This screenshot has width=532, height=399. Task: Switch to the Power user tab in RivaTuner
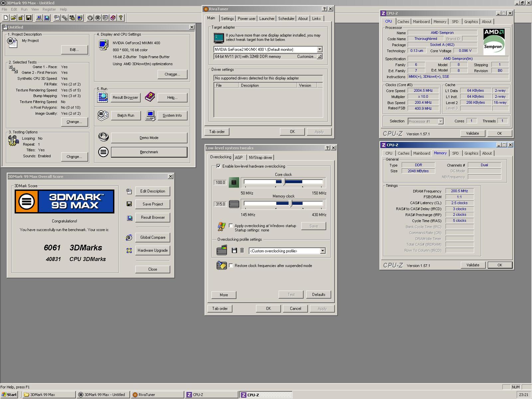[x=247, y=19]
